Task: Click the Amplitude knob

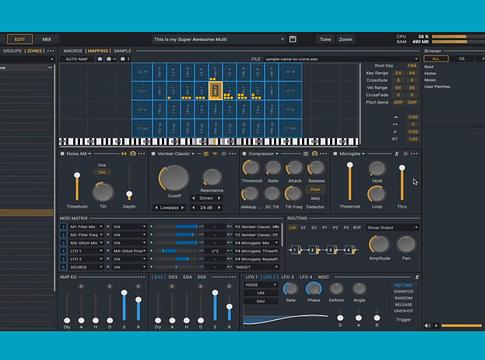Action: pos(379,244)
